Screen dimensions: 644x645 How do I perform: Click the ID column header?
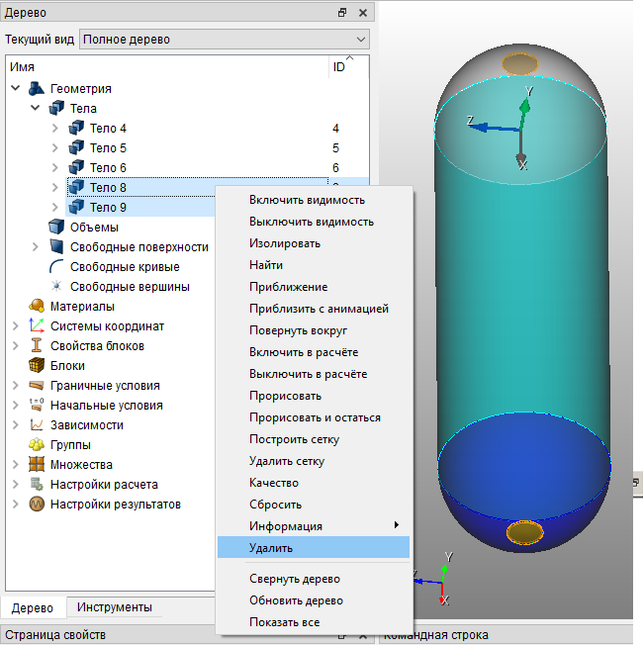339,67
